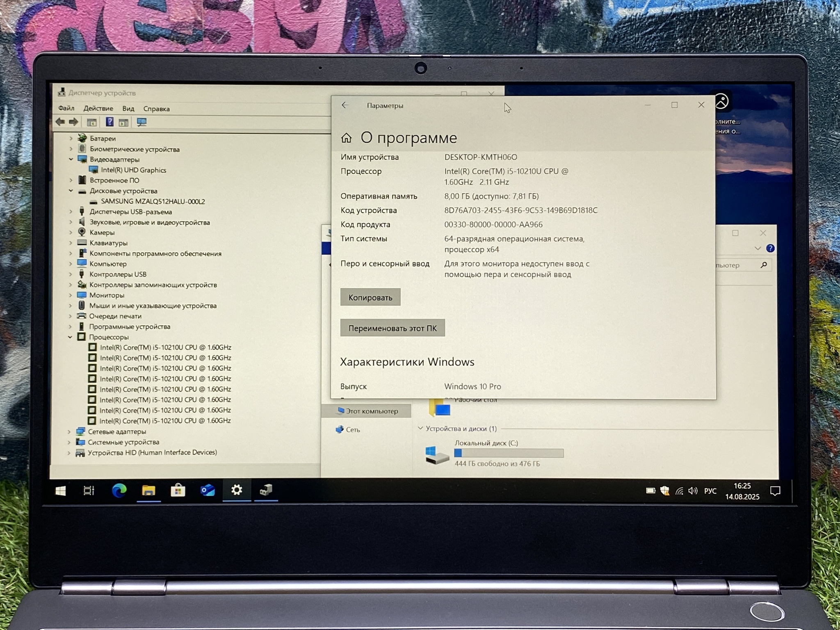Viewport: 840px width, 630px height.
Task: Open the notification center icon
Action: (x=775, y=491)
